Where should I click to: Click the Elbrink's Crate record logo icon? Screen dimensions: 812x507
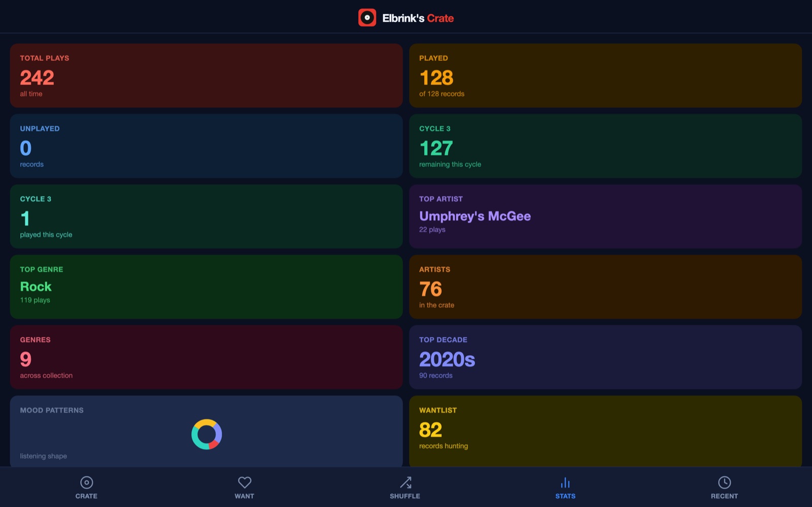point(367,18)
